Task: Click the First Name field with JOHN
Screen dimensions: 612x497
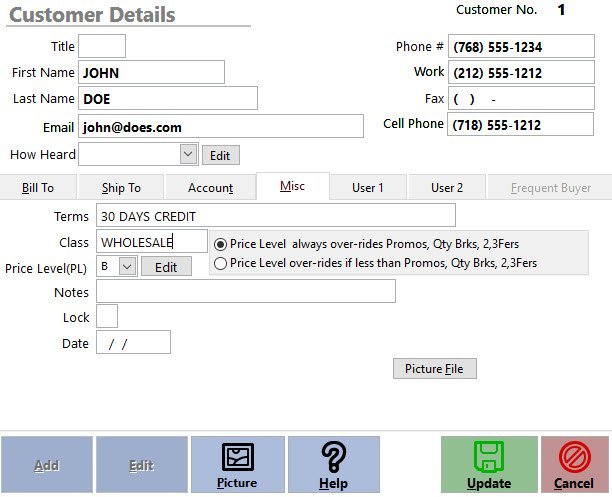Action: 151,72
